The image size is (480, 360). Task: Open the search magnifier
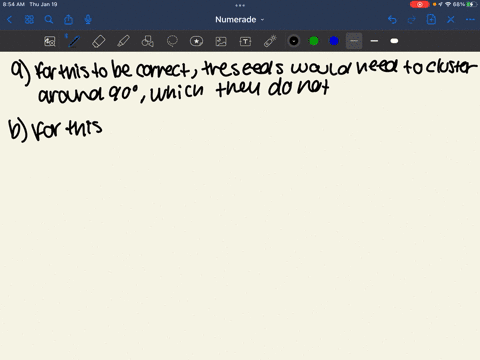(x=49, y=20)
